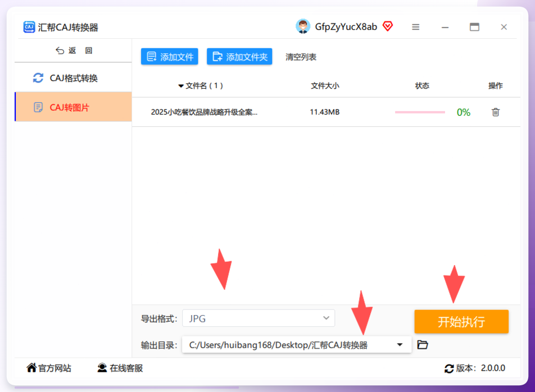Open the hamburger menu icon
This screenshot has height=392, width=535.
pos(415,27)
